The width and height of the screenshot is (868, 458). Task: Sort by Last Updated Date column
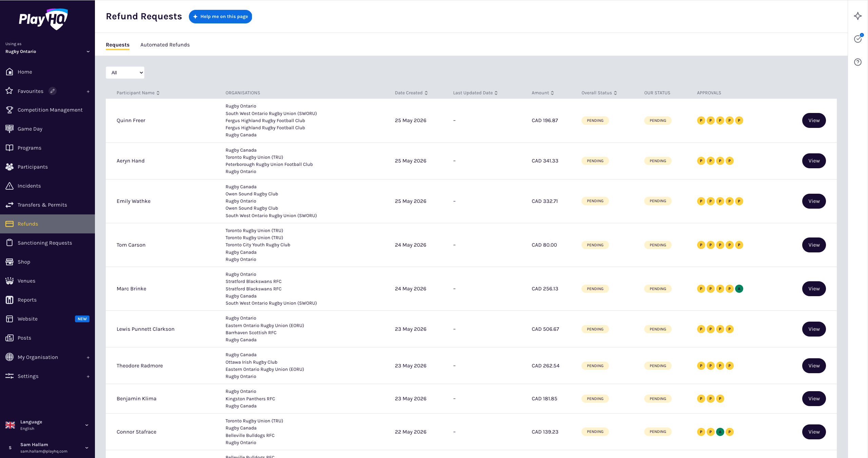[x=475, y=93]
